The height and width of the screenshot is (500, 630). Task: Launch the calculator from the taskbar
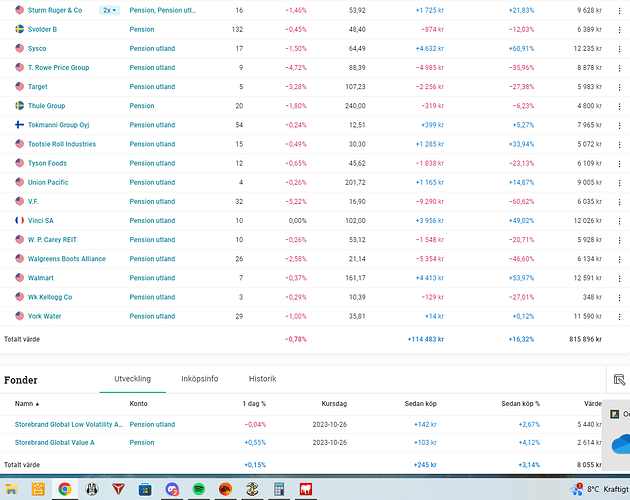(279, 489)
